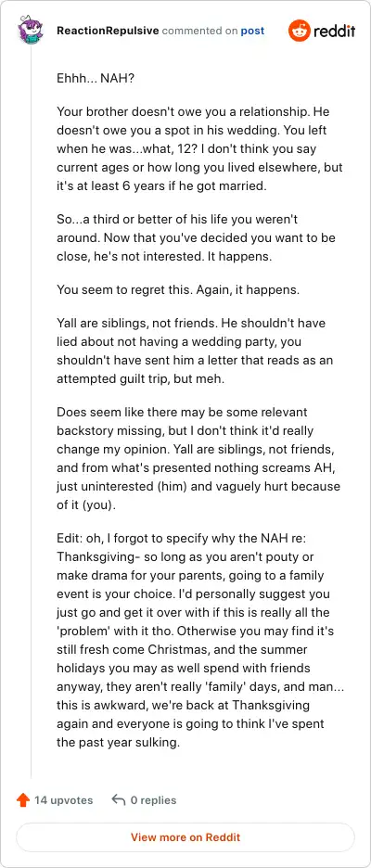Click 'View more on Reddit' button

(x=185, y=837)
